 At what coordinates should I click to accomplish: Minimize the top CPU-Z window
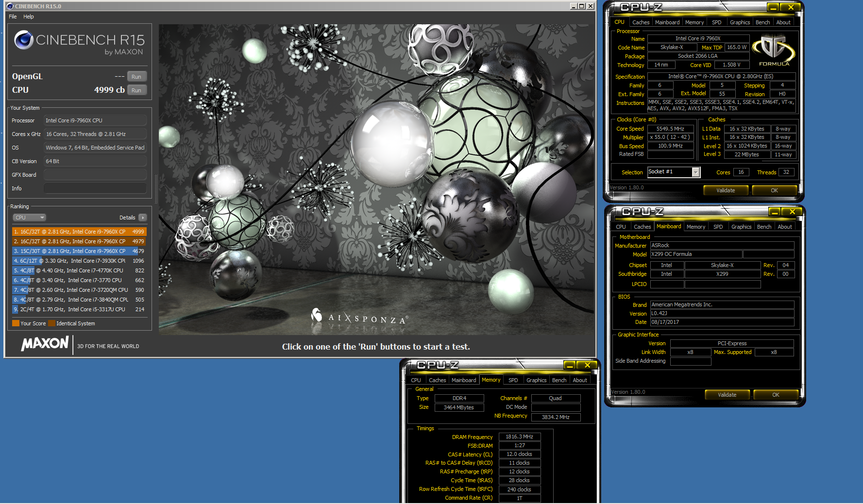(774, 7)
